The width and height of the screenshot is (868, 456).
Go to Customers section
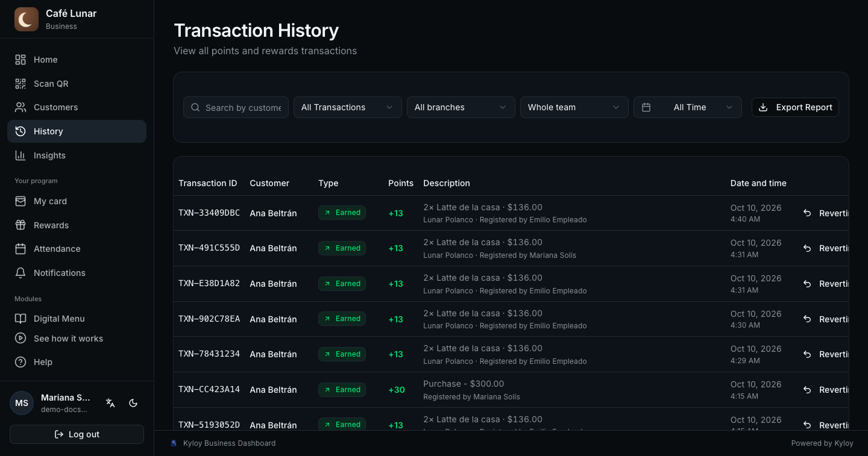77,107
